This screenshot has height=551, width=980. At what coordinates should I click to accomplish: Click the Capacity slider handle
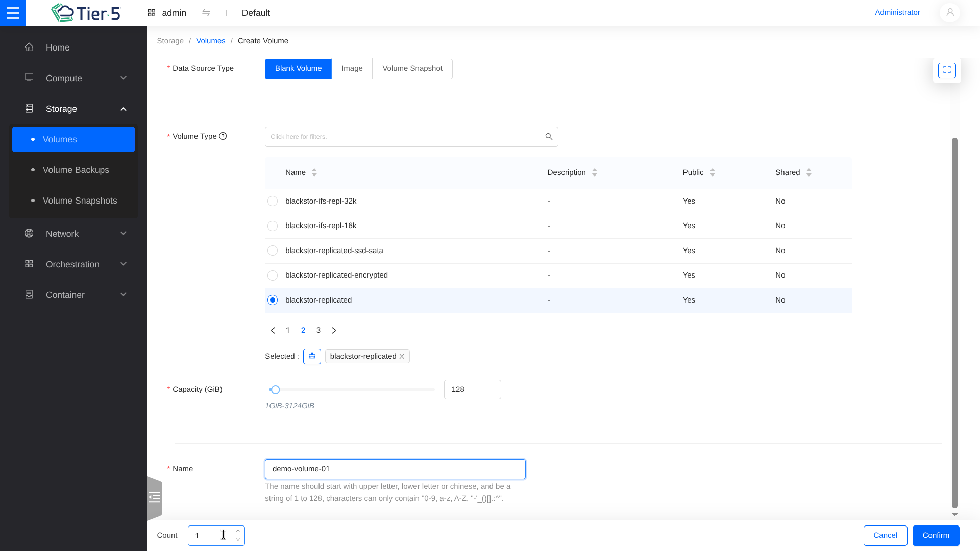point(275,390)
